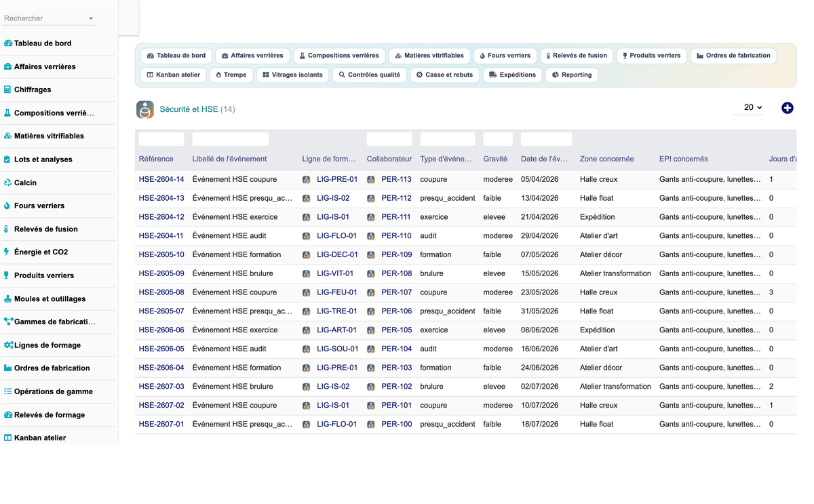Screen dimensions: 814x504
Task: Click the Libellé de l'événement filter field
Action: [x=231, y=139]
